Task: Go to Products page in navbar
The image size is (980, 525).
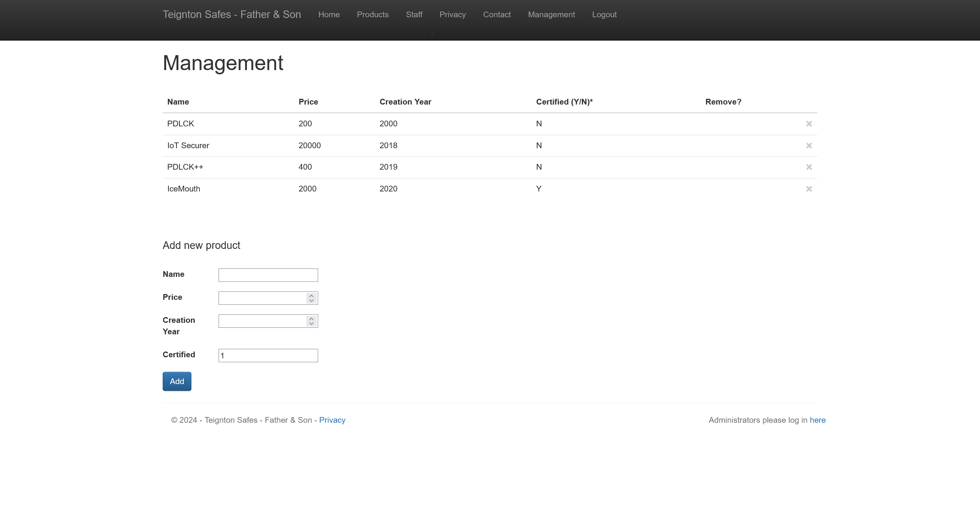Action: [372, 15]
